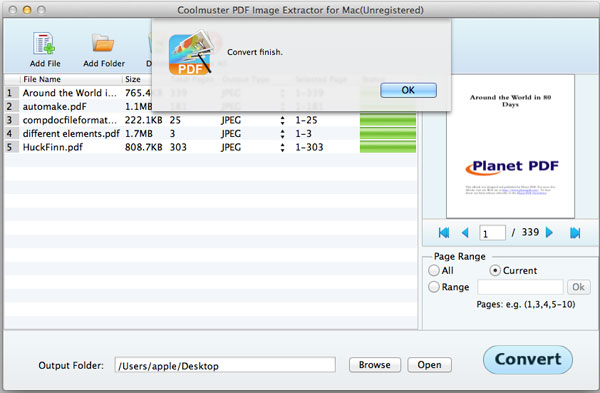600x393 pixels.
Task: Click the PDF app icon in dialog
Action: (191, 53)
